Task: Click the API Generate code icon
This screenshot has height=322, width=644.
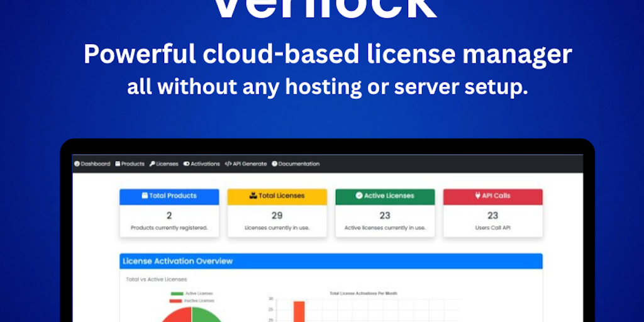Action: click(x=228, y=164)
